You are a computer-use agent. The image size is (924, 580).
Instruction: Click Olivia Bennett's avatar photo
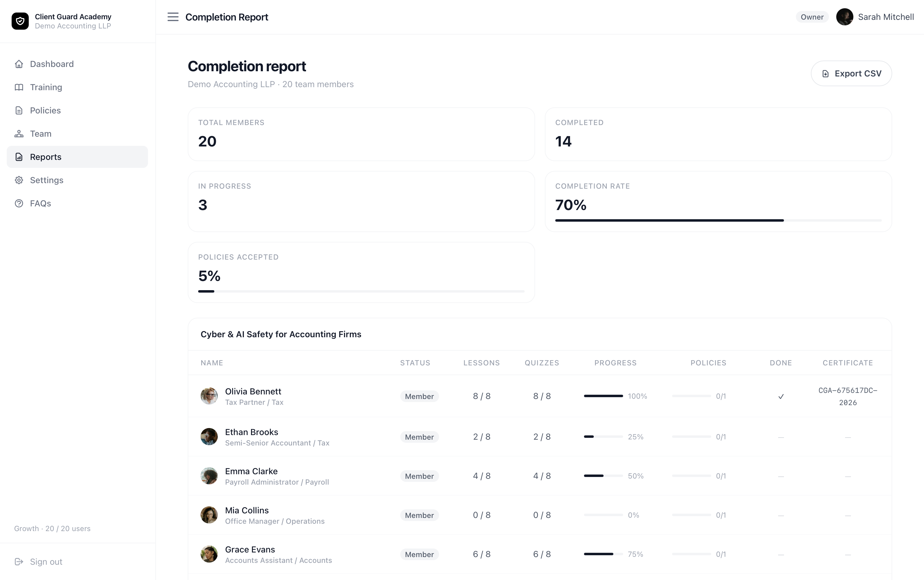pyautogui.click(x=209, y=396)
